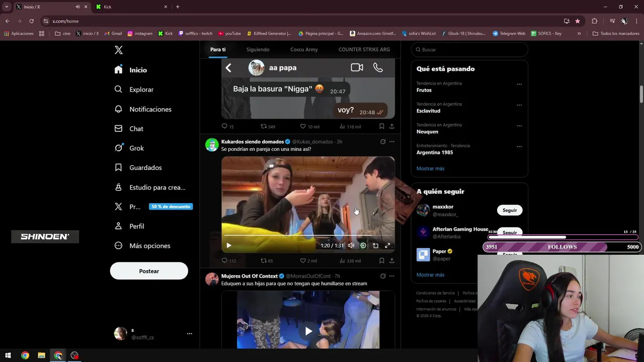
Task: Reply to aa papa post (15)
Action: click(x=227, y=126)
